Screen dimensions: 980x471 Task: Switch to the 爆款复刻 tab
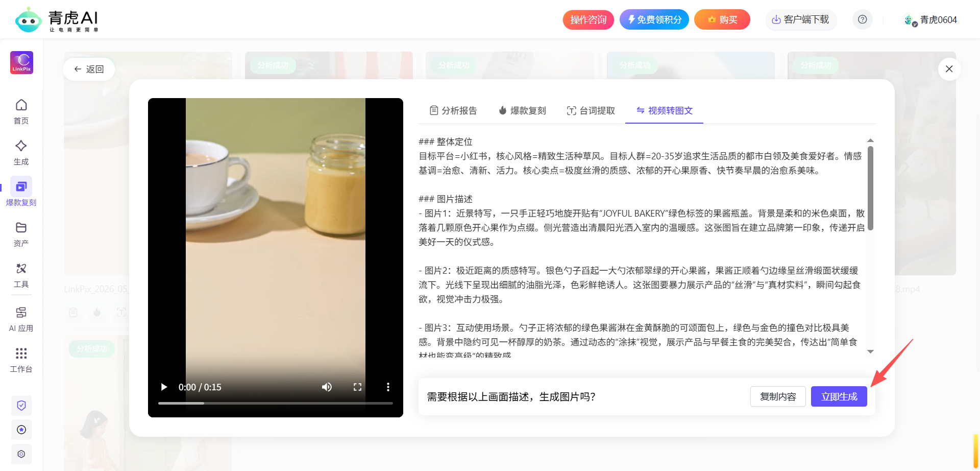[522, 110]
